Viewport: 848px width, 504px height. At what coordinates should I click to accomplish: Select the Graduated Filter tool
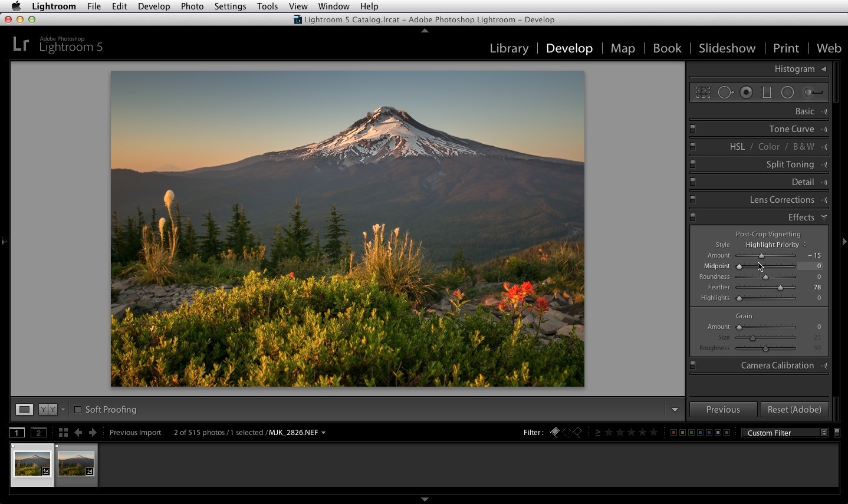[x=767, y=93]
